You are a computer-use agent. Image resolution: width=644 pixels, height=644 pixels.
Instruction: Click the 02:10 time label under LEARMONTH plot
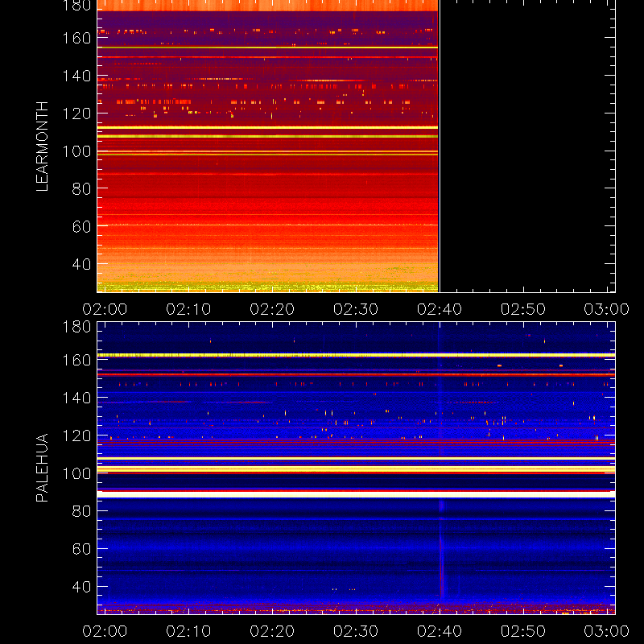pos(188,309)
